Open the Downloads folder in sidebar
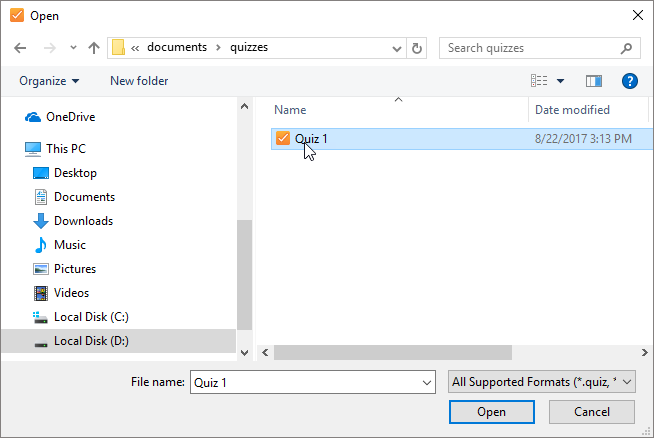Image resolution: width=654 pixels, height=438 pixels. tap(83, 221)
